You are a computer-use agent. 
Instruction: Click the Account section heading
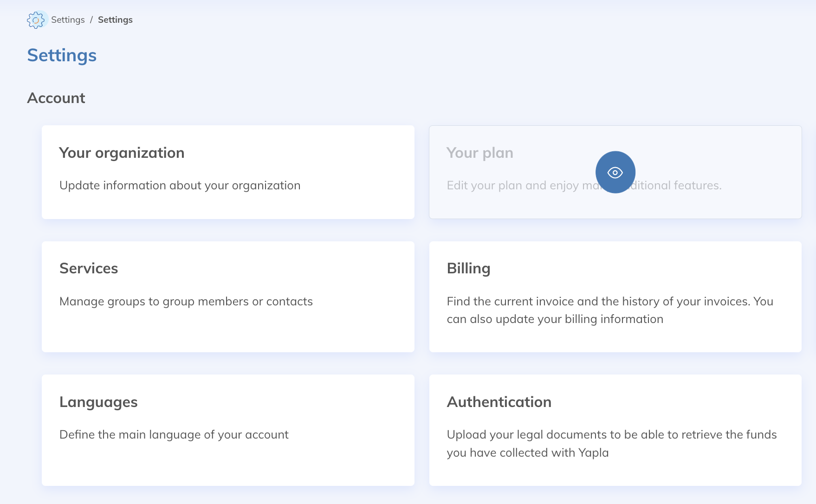pyautogui.click(x=56, y=98)
